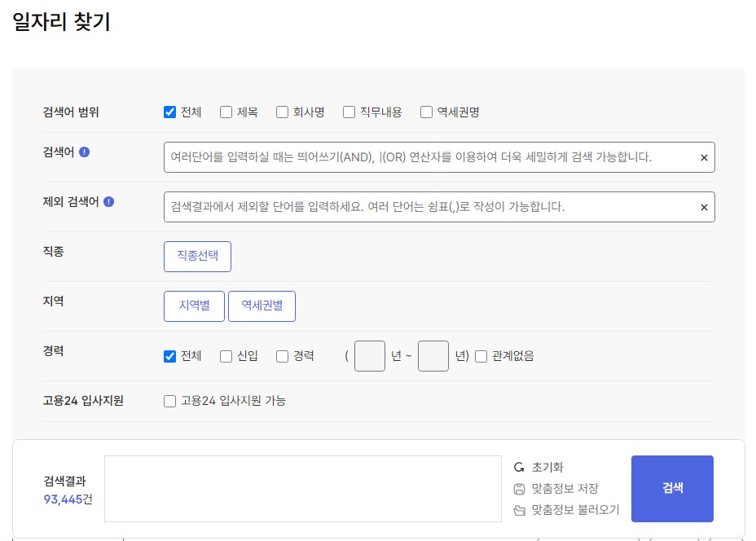This screenshot has width=756, height=541.
Task: Check the 제목 checkbox
Action: [x=226, y=112]
